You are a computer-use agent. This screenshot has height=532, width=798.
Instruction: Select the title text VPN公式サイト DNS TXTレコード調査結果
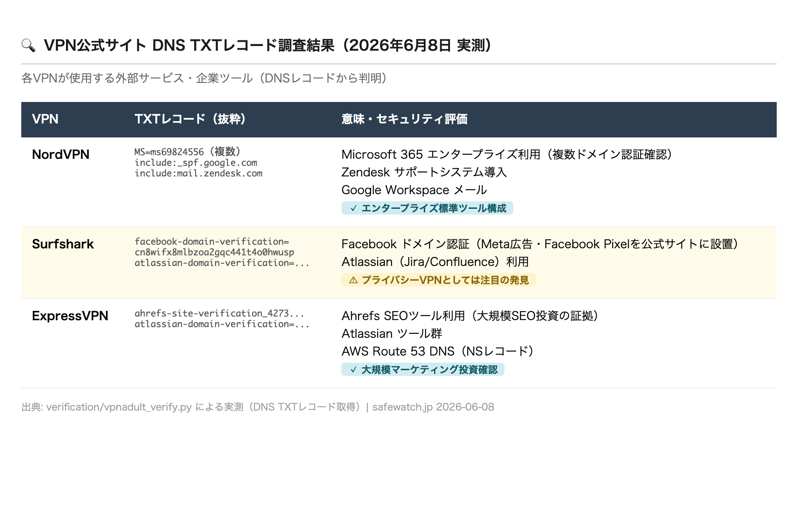[x=189, y=45]
